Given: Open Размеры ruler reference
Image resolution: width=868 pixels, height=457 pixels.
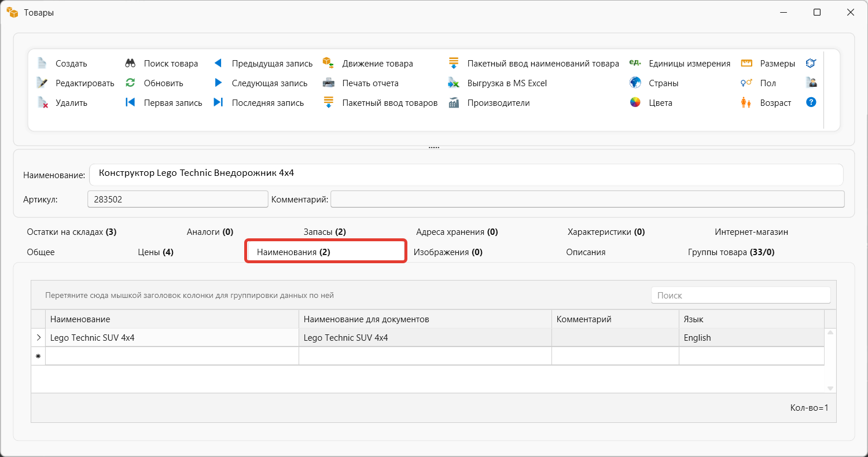Looking at the screenshot, I should coord(746,63).
